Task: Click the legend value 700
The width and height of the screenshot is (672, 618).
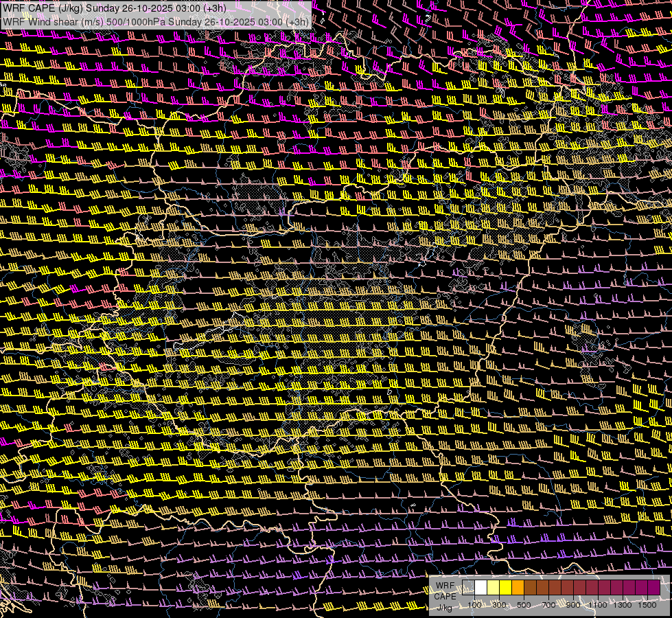Action: click(548, 605)
